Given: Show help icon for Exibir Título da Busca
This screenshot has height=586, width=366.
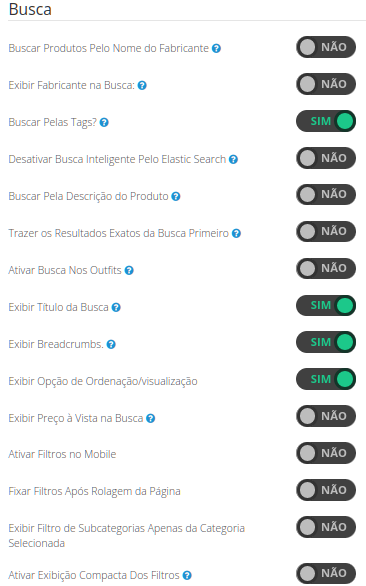Looking at the screenshot, I should 116,307.
